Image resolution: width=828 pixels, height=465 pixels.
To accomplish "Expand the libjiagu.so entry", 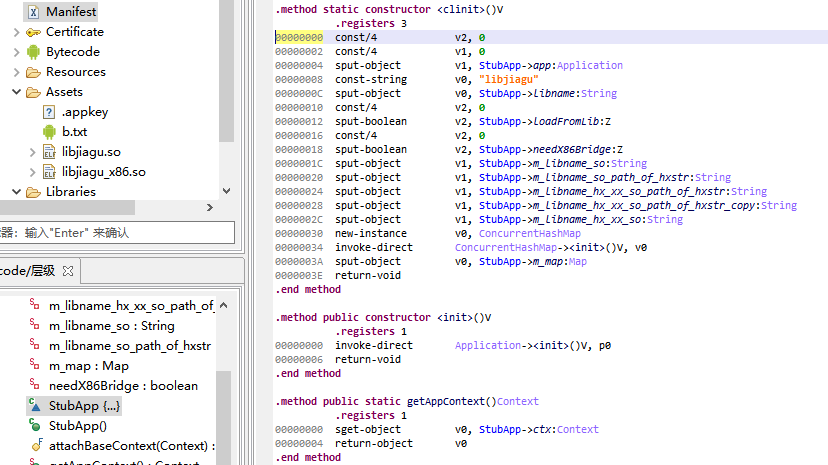I will pos(32,153).
